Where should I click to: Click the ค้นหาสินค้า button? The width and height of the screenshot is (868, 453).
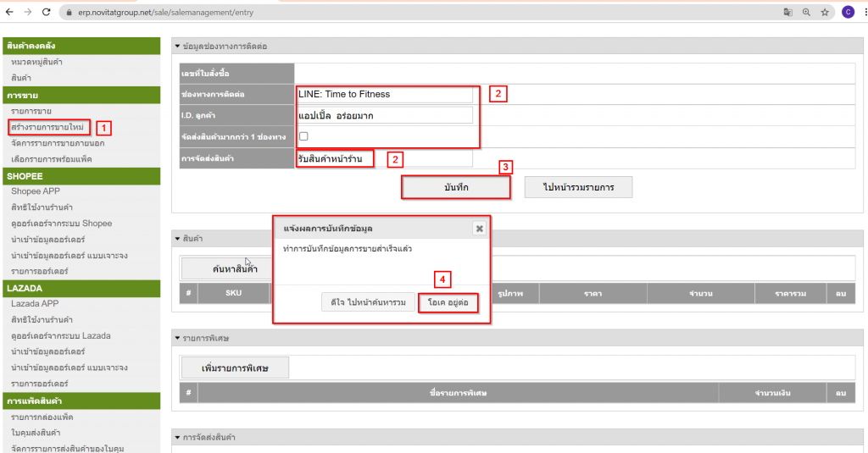coord(223,268)
